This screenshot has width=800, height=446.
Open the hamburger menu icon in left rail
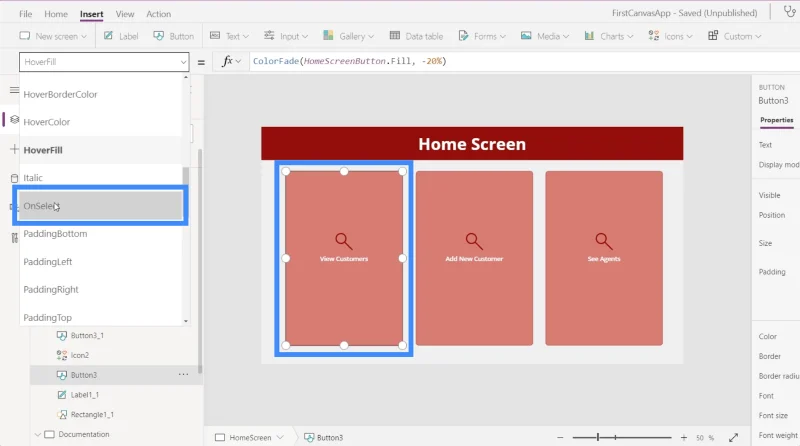[x=14, y=90]
